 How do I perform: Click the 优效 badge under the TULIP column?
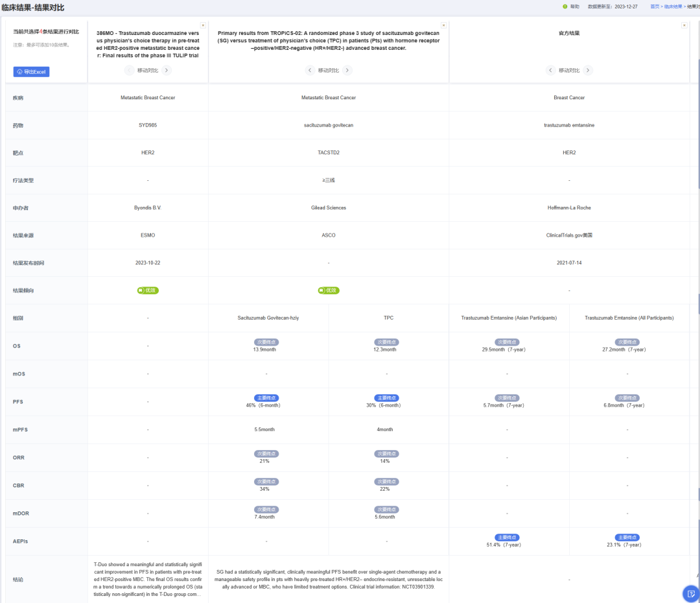(148, 290)
